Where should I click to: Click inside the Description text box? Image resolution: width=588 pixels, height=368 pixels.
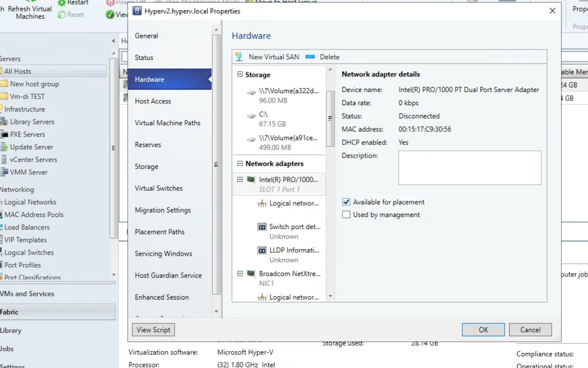[x=470, y=168]
